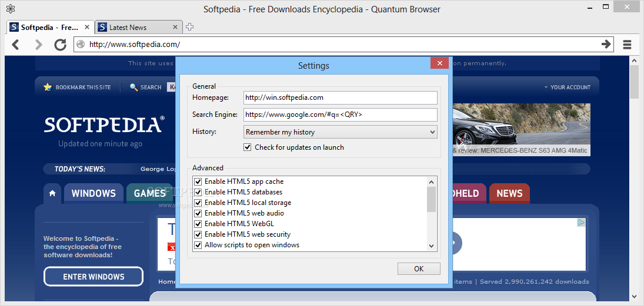644x306 pixels.
Task: Click the Quantum Browser atom logo
Action: click(11, 9)
